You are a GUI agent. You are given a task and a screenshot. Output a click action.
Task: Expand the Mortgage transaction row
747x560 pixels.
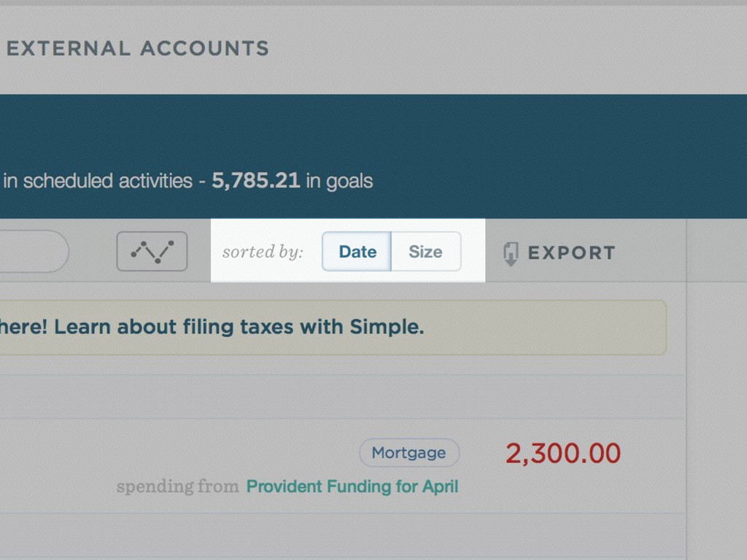click(342, 466)
